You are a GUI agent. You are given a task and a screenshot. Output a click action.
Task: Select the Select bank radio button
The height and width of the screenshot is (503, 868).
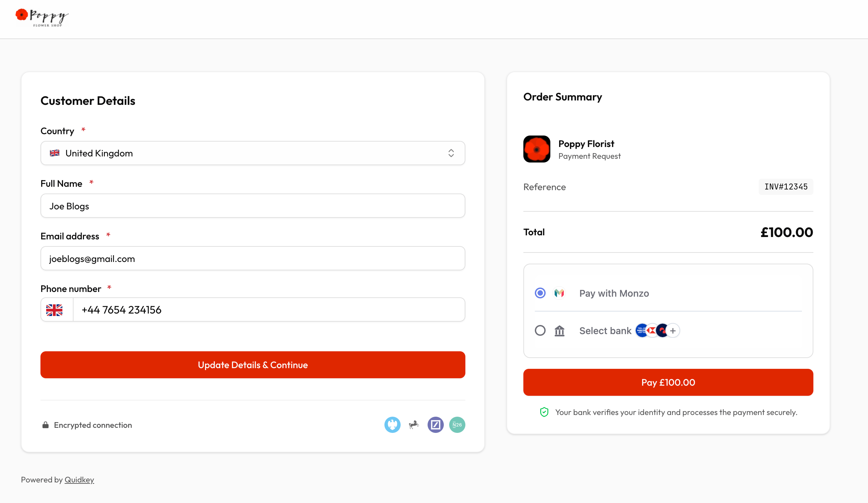[540, 330]
